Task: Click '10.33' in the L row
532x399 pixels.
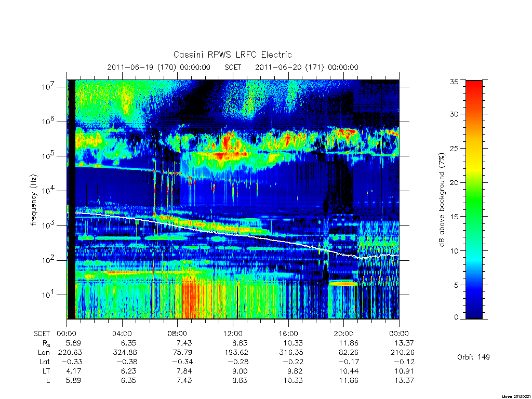Action: point(293,380)
